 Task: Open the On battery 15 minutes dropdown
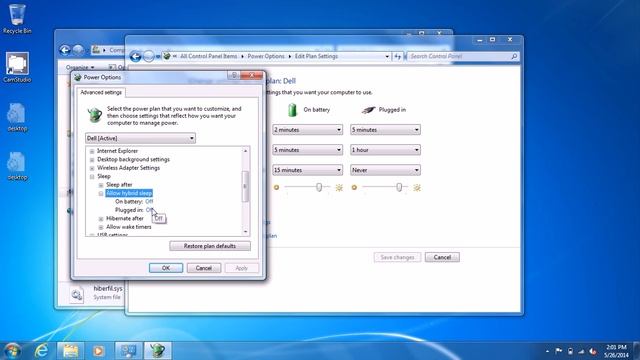click(x=307, y=170)
